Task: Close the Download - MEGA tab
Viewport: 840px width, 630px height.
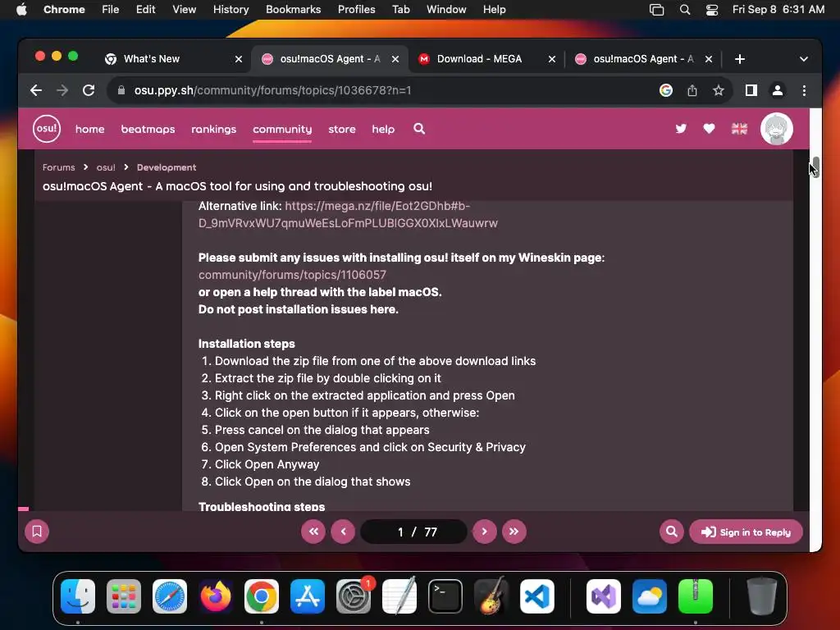Action: tap(552, 59)
